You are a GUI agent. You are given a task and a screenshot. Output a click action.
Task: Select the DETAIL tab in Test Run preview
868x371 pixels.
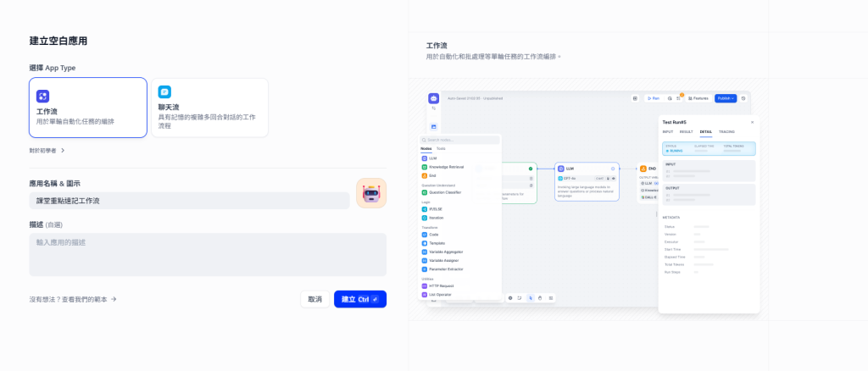706,131
